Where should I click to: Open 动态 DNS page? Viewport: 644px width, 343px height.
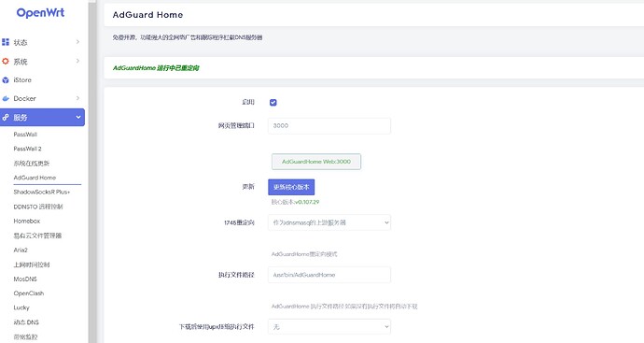26,322
